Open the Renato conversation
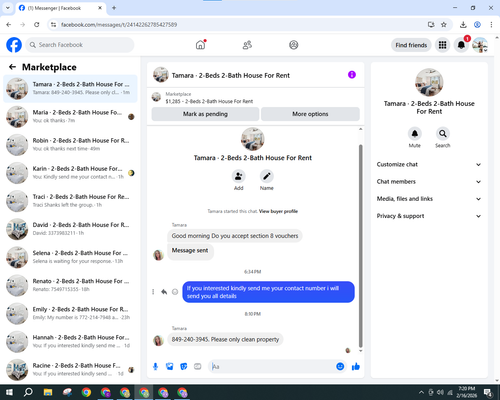This screenshot has height=400, width=500. pyautogui.click(x=70, y=285)
